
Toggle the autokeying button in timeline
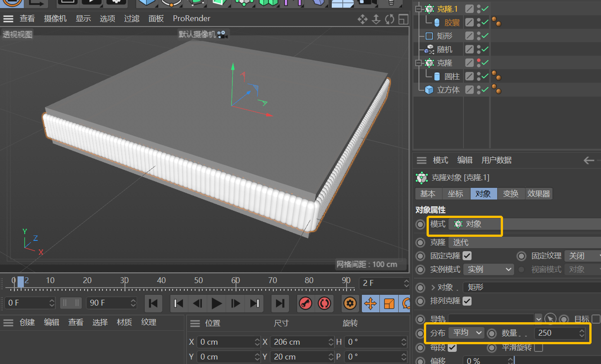pyautogui.click(x=324, y=303)
